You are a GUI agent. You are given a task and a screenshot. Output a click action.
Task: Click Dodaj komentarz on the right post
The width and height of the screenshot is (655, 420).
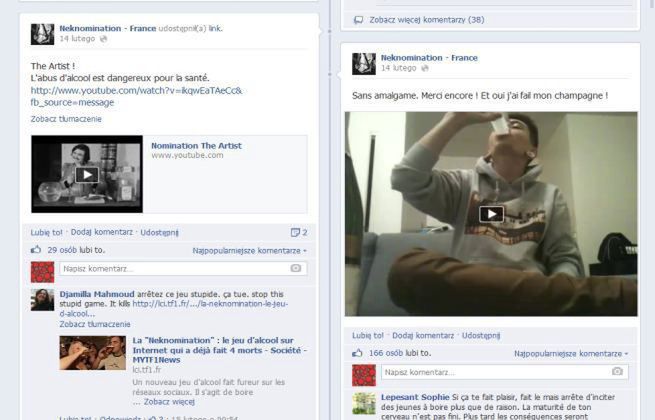coord(423,335)
